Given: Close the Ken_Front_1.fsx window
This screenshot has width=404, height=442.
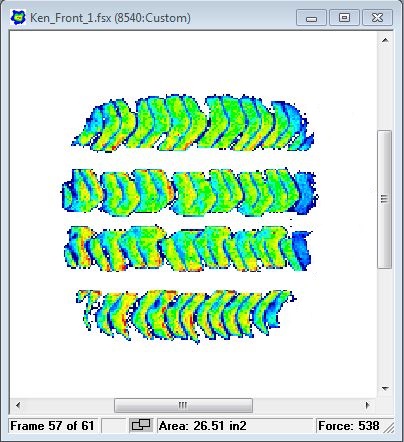Looking at the screenshot, I should point(377,18).
